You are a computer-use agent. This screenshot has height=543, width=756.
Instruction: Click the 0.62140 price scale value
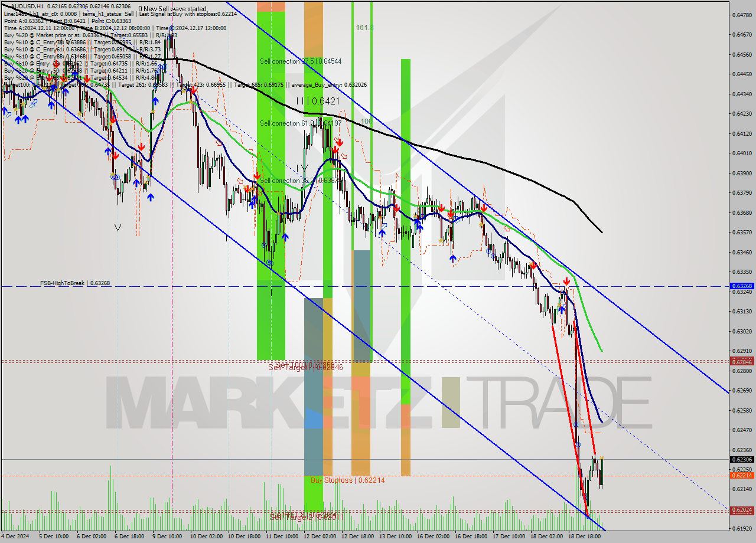pyautogui.click(x=742, y=489)
